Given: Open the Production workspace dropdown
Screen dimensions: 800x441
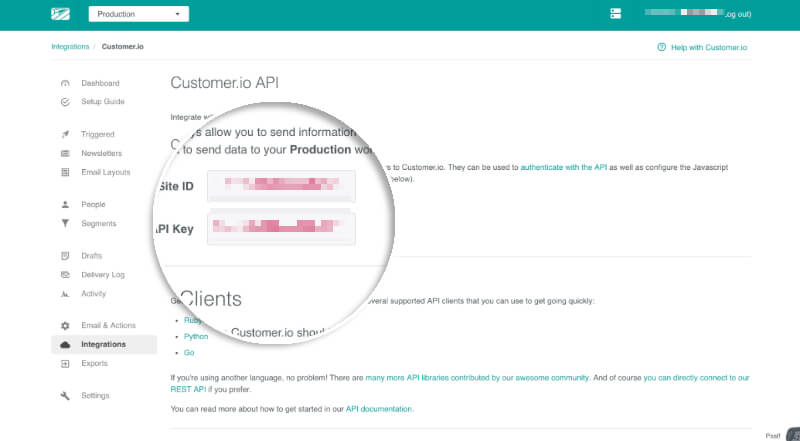Looking at the screenshot, I should point(139,14).
